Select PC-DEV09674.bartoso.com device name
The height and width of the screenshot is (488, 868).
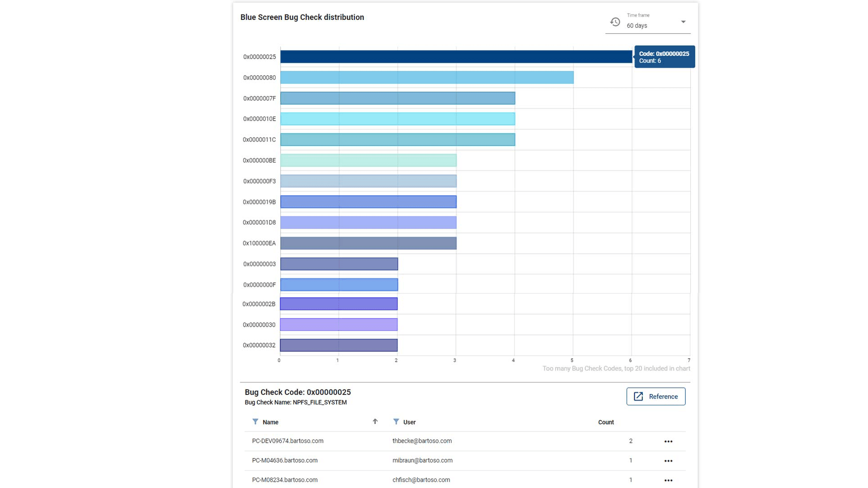288,441
